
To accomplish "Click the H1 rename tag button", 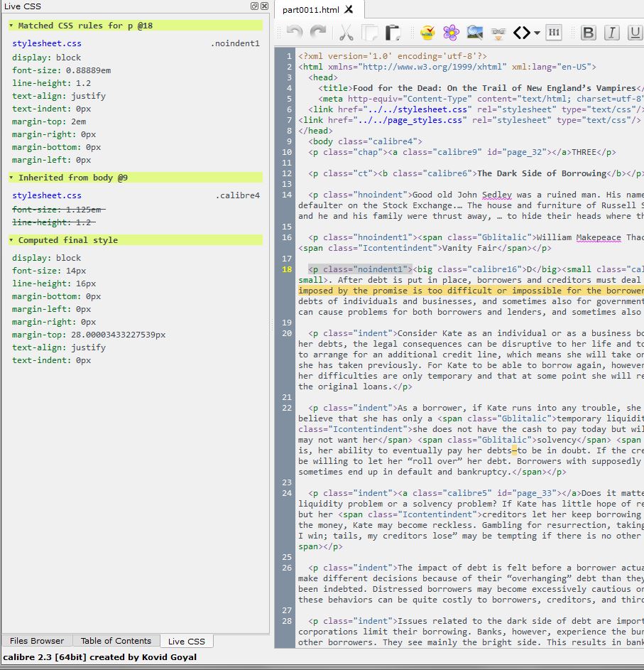I will [x=554, y=33].
